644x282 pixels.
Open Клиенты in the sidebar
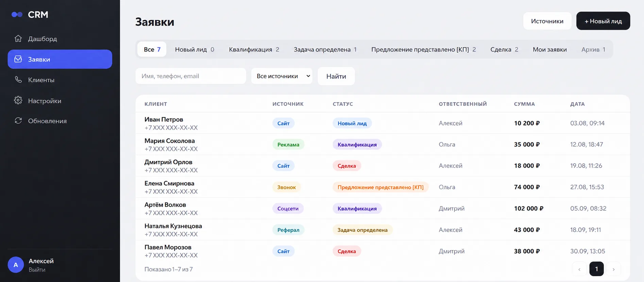60,80
